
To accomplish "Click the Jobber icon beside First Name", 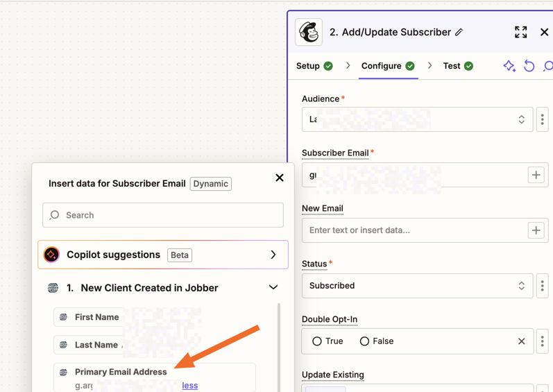I will click(x=63, y=317).
